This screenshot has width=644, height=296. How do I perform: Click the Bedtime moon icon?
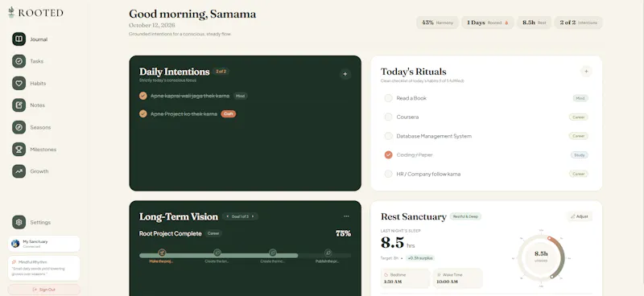[386, 275]
